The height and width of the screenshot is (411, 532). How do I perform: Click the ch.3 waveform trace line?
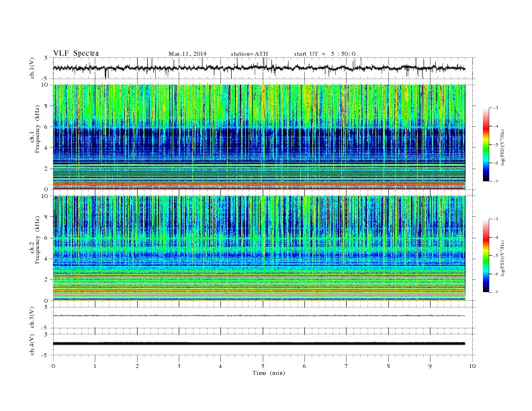pyautogui.click(x=259, y=316)
